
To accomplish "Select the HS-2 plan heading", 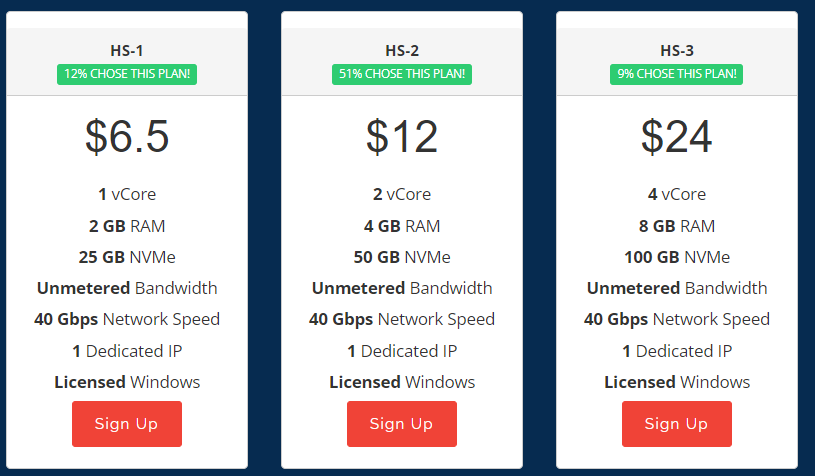I will 402,51.
